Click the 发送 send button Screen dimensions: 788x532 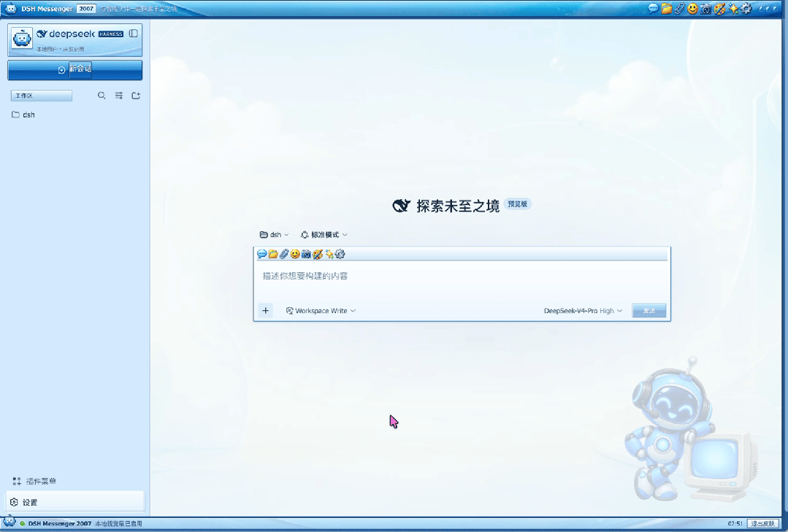649,310
